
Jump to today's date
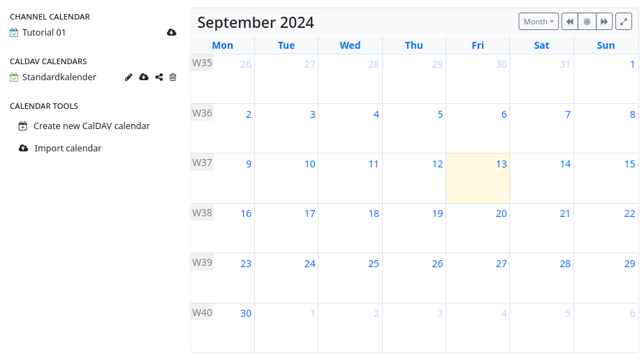587,22
